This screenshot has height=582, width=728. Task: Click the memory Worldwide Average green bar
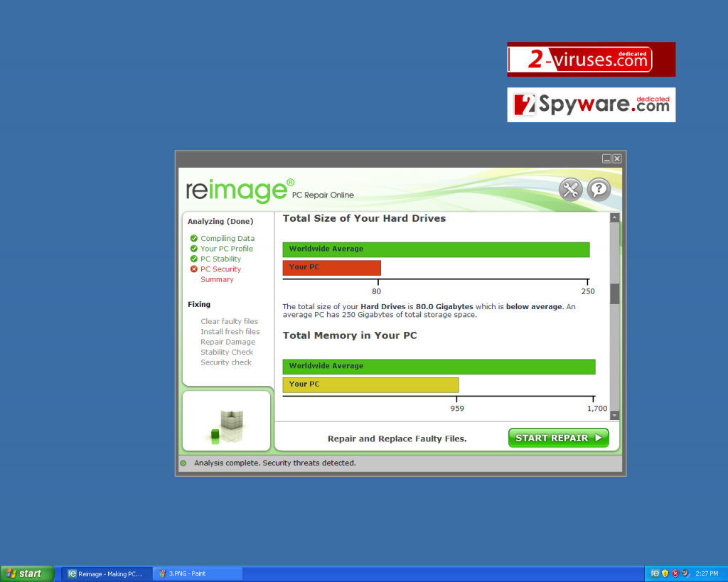[439, 366]
